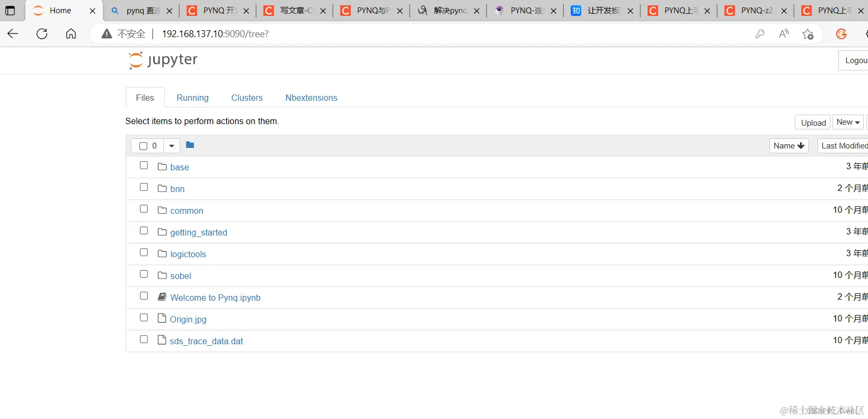
Task: Open the sobel folder
Action: tap(181, 276)
